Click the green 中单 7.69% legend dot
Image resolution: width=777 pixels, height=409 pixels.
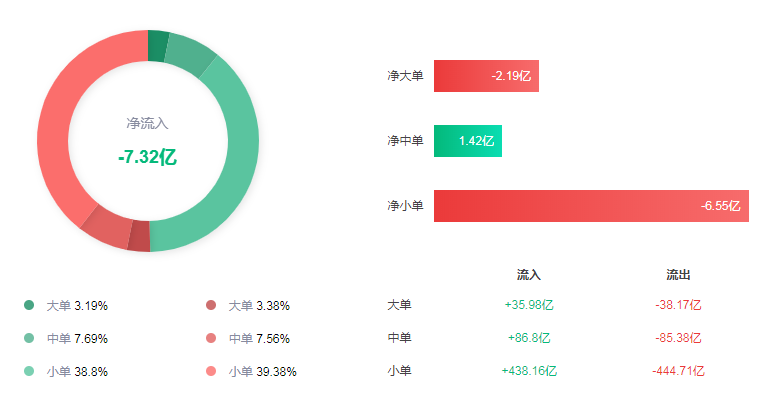point(28,338)
